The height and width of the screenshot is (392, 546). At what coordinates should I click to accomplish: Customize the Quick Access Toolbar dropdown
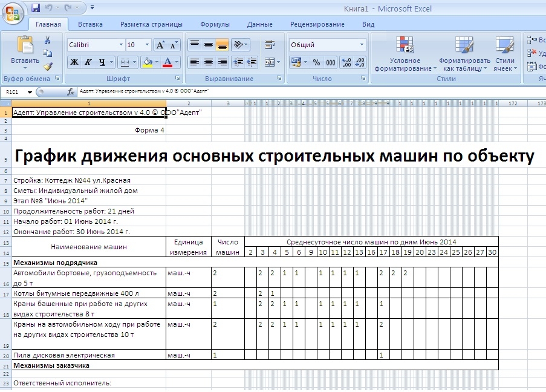point(92,7)
